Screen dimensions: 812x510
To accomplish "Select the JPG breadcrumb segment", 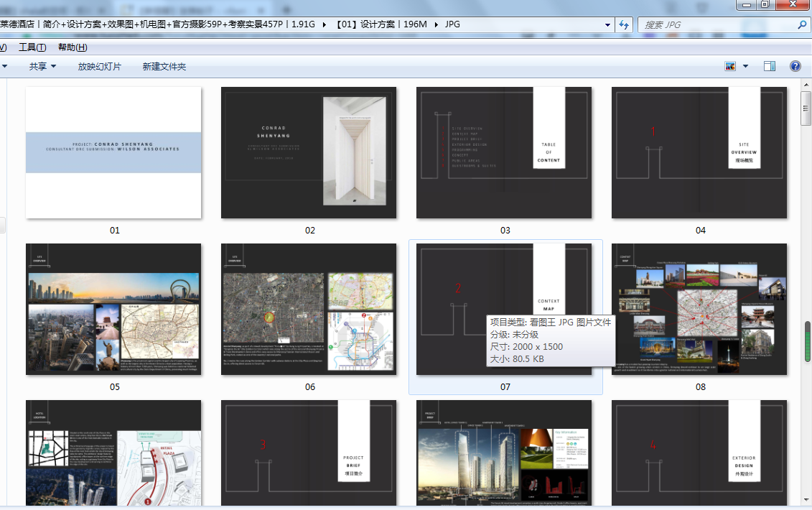I will point(452,24).
